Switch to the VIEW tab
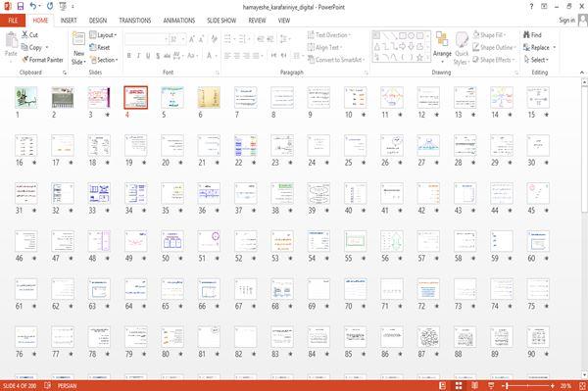Screen dimensions: 588x391 point(284,21)
